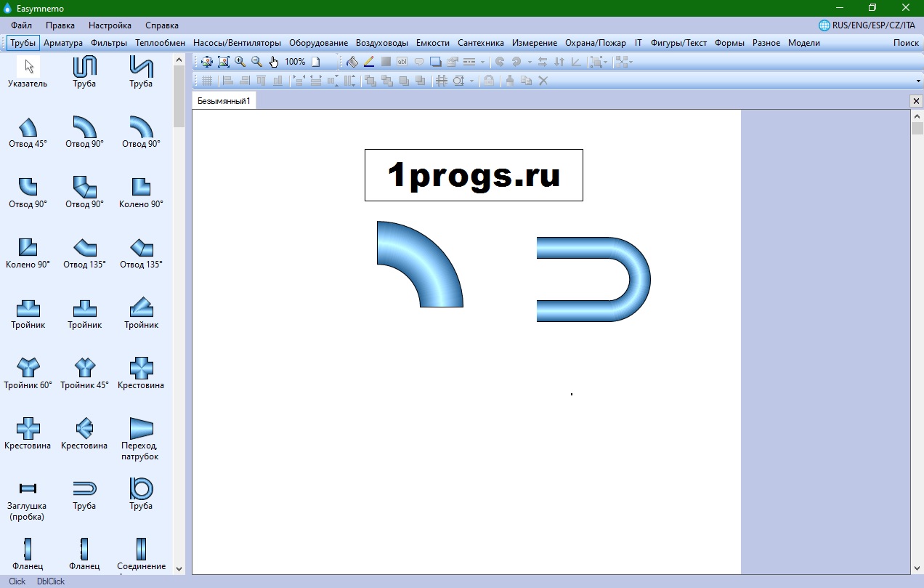Image resolution: width=924 pixels, height=588 pixels.
Task: Click the fit whole page view icon
Action: [207, 62]
